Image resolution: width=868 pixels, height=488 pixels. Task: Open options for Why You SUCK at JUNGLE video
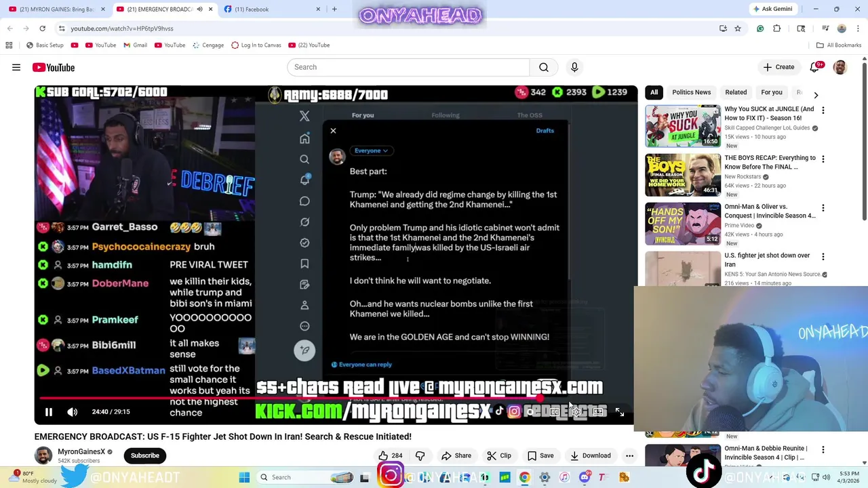click(823, 110)
